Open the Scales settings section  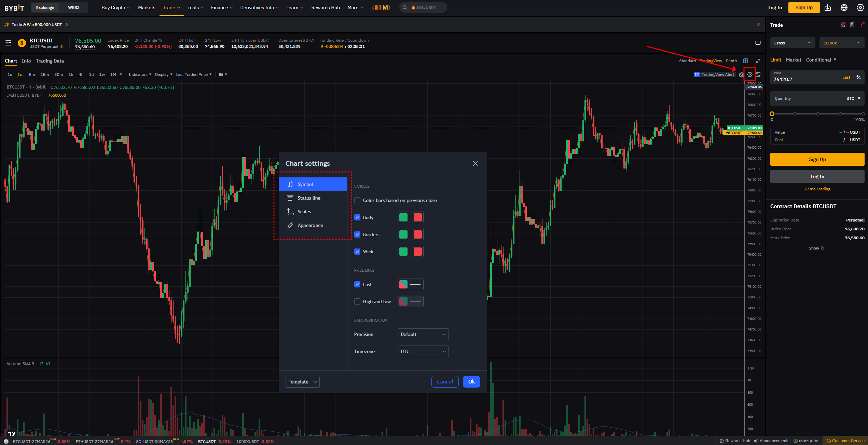[304, 212]
